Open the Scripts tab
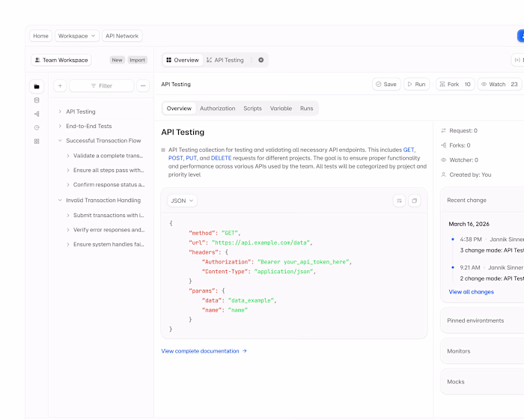524x420 pixels. coord(253,109)
